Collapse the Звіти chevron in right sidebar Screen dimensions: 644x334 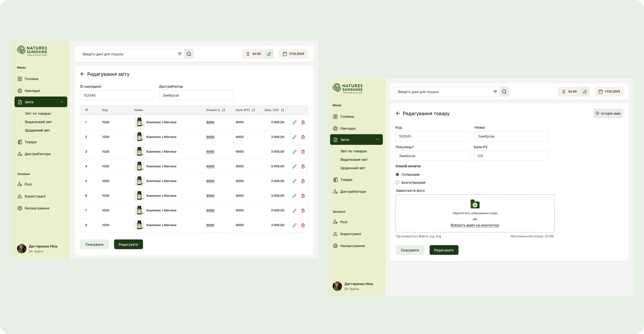point(377,140)
